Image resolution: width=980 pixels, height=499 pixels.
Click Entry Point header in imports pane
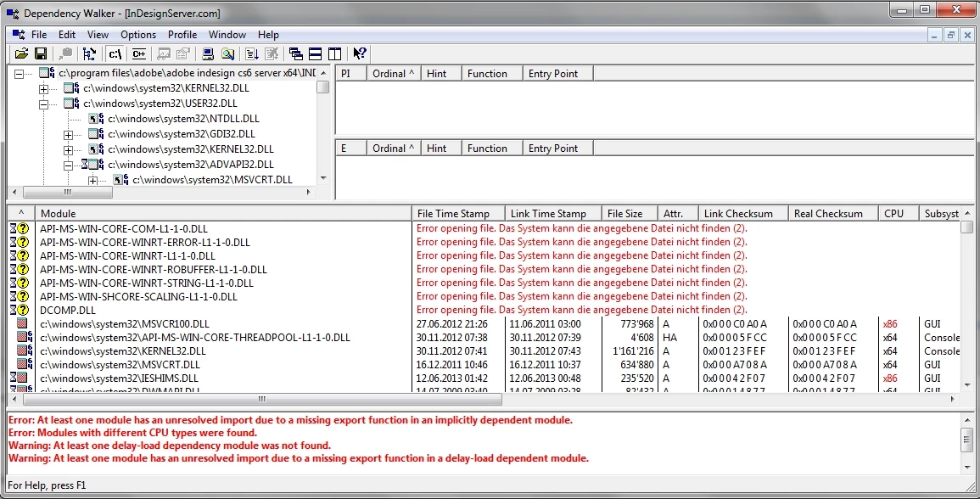[x=557, y=74]
